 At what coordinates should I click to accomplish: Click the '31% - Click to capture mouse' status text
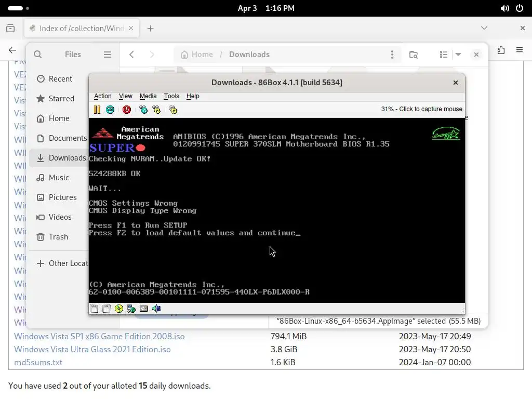tap(421, 109)
